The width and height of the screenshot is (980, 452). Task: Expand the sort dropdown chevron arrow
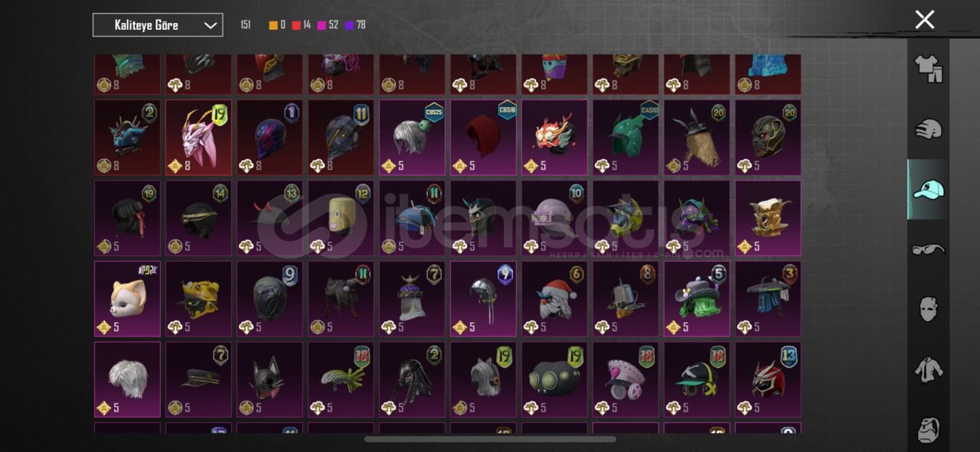click(x=210, y=25)
